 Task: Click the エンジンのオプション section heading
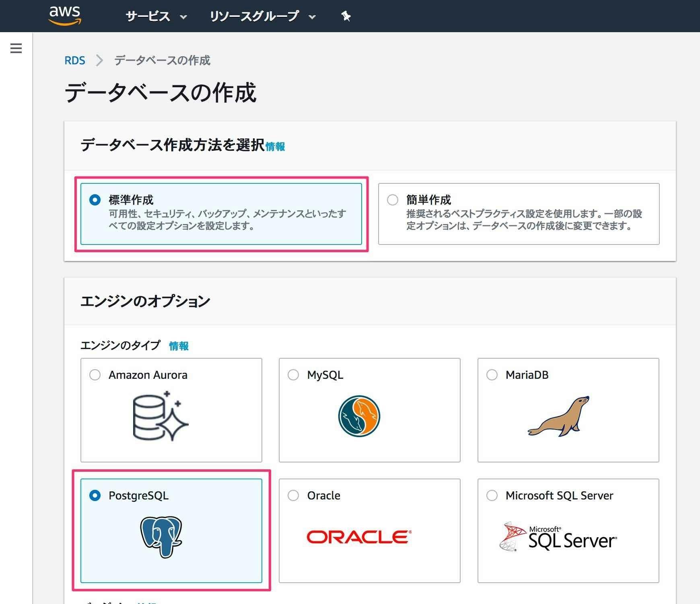coord(145,301)
